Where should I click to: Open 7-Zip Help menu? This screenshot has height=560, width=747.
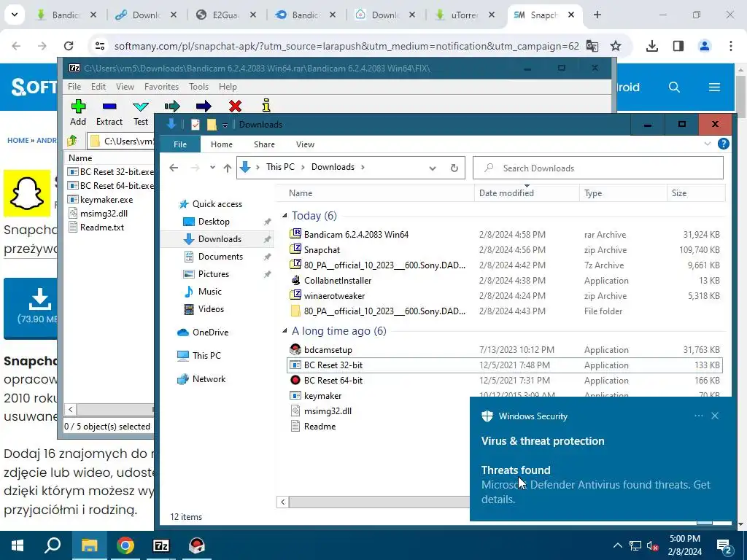pyautogui.click(x=228, y=87)
